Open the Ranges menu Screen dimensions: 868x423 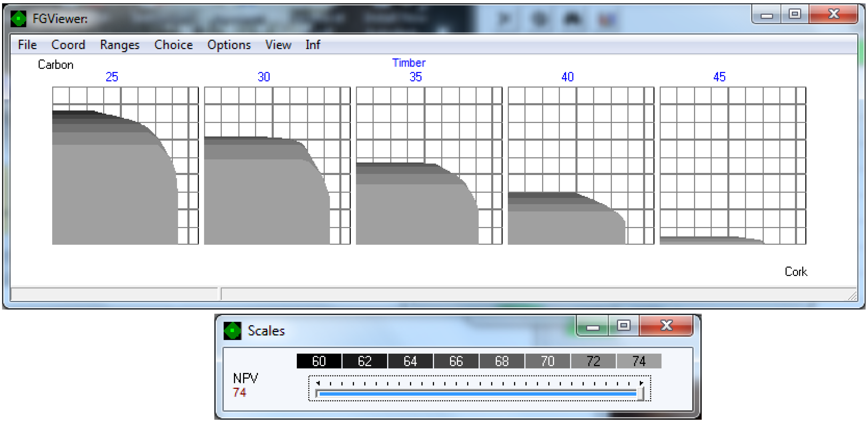[x=120, y=45]
